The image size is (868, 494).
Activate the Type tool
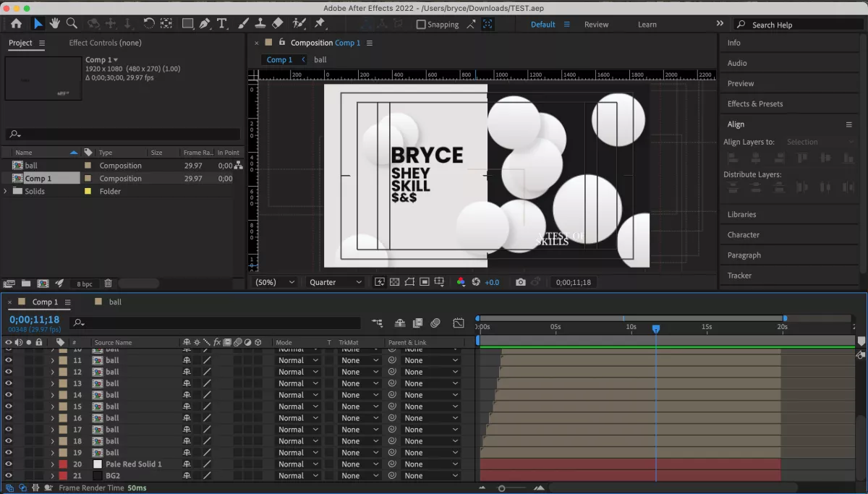[x=221, y=22]
